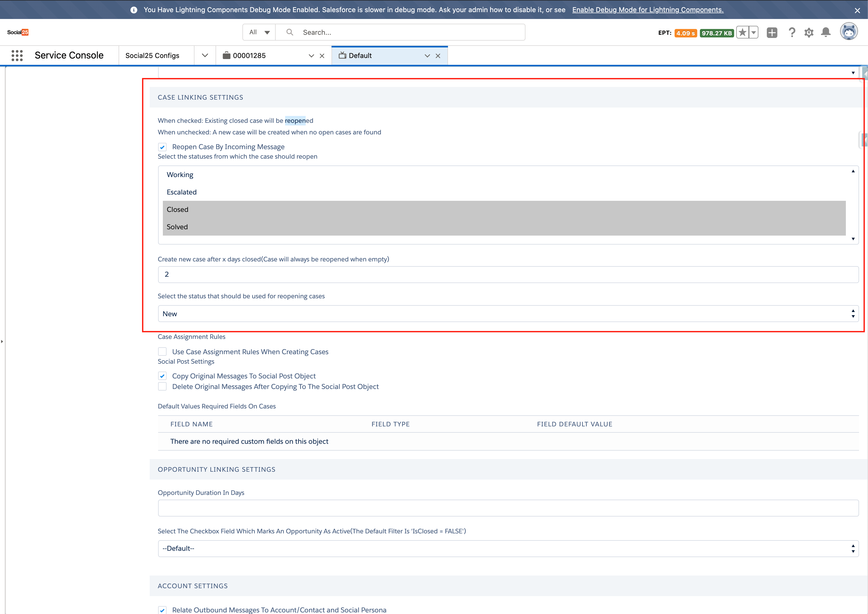This screenshot has height=614, width=868.
Task: Check Delete Original Messages After Copying
Action: 163,386
